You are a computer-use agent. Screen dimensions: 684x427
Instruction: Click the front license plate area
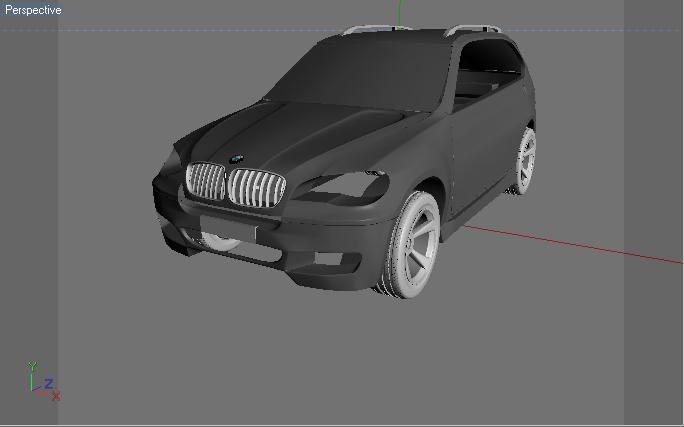[x=228, y=228]
